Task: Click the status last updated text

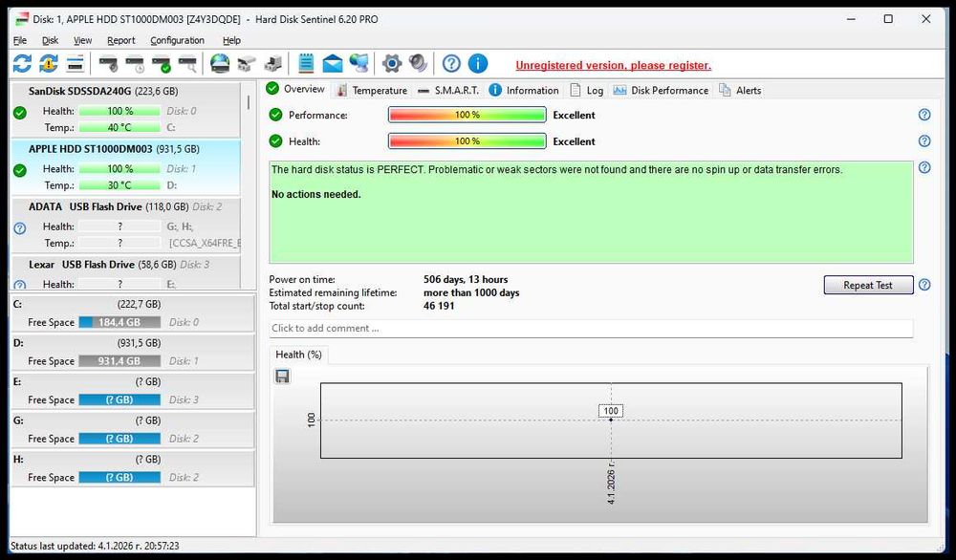Action: 95,546
